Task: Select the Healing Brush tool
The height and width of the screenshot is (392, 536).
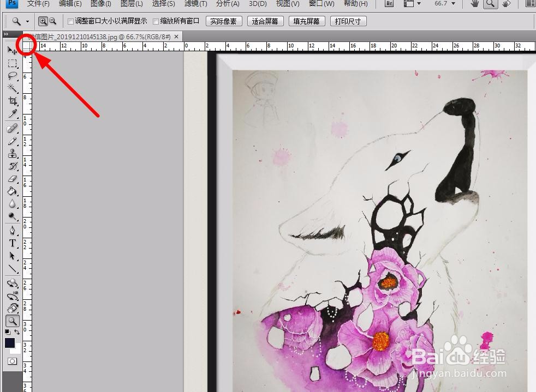Action: pyautogui.click(x=13, y=128)
